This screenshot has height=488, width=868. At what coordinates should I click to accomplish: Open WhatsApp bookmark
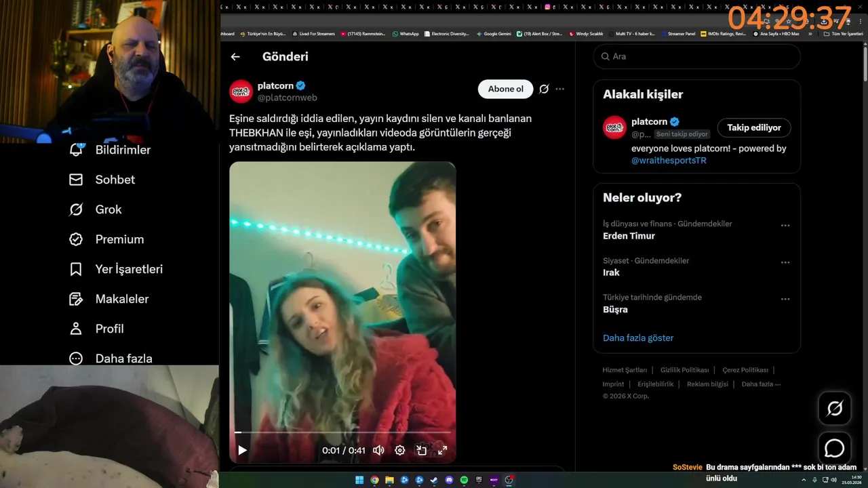pos(406,34)
